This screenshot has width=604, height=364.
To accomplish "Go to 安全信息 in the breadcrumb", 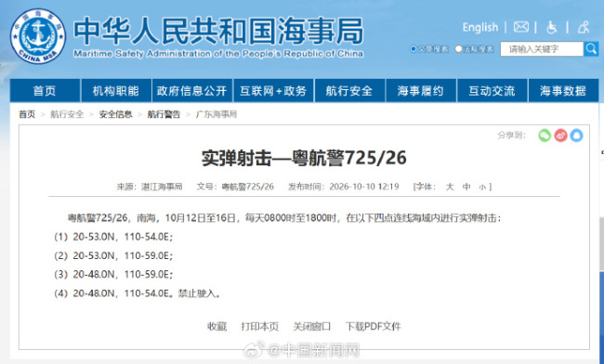I will click(x=115, y=114).
